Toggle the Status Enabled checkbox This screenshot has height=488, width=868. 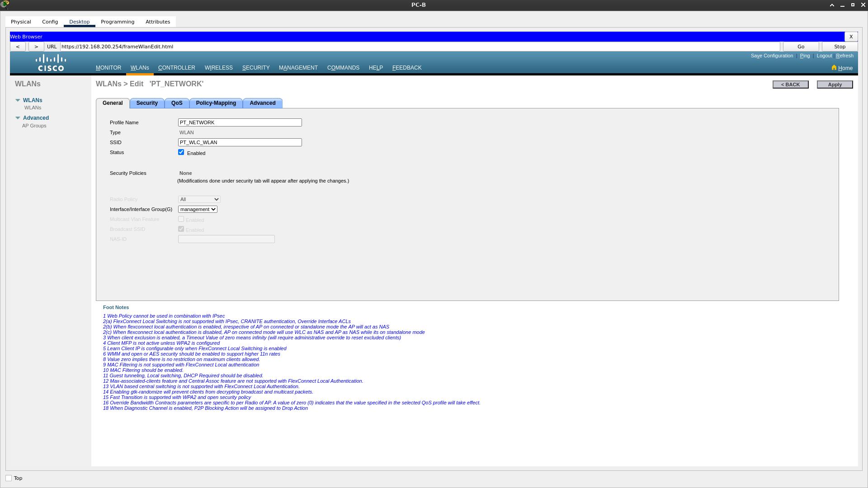181,152
